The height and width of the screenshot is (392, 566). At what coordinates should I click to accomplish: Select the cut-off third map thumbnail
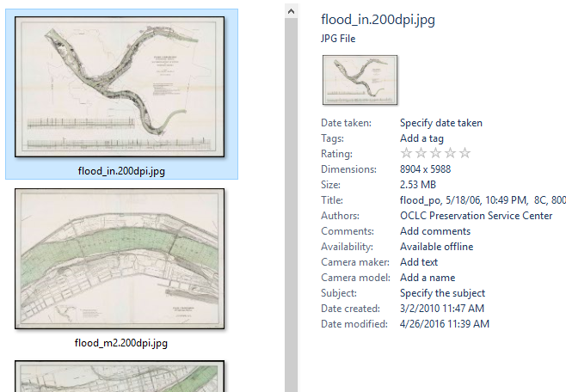tap(120, 377)
